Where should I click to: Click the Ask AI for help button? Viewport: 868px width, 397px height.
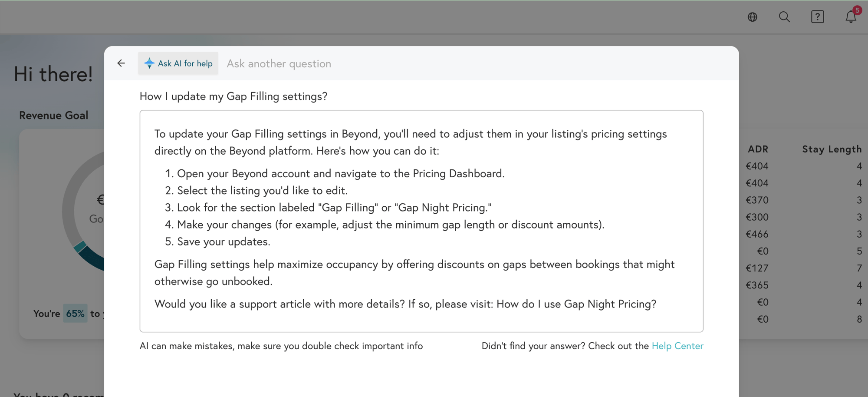pos(178,63)
